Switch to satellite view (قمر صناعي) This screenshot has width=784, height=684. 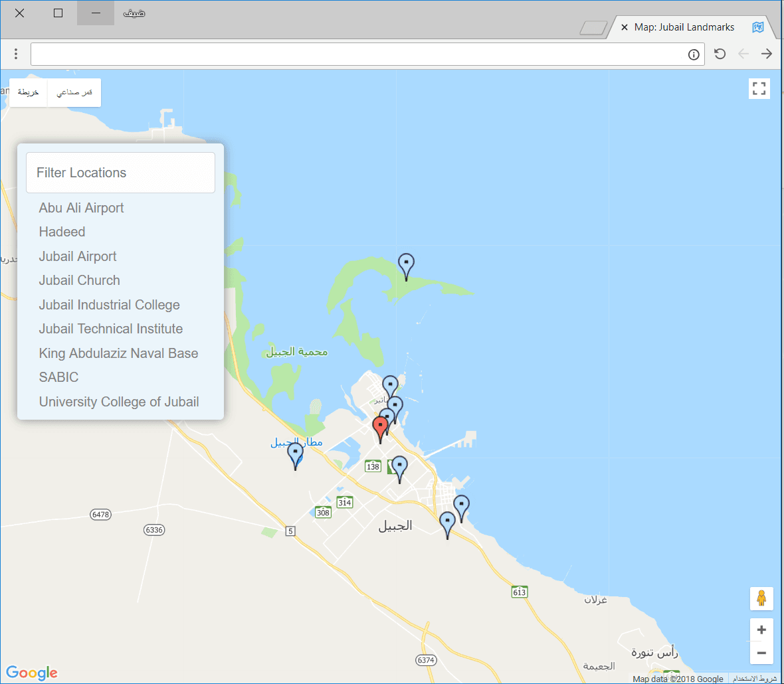coord(74,92)
